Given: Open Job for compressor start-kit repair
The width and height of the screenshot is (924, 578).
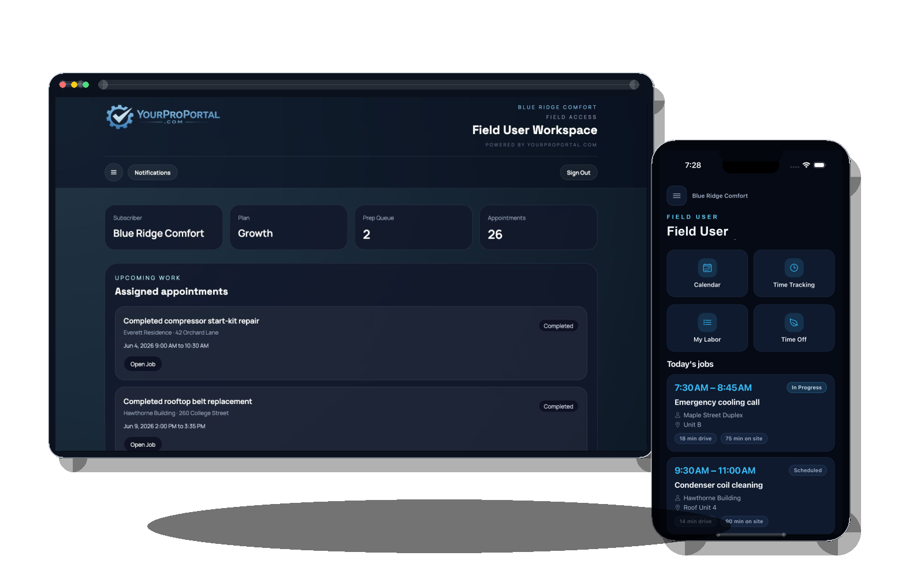Looking at the screenshot, I should (143, 364).
